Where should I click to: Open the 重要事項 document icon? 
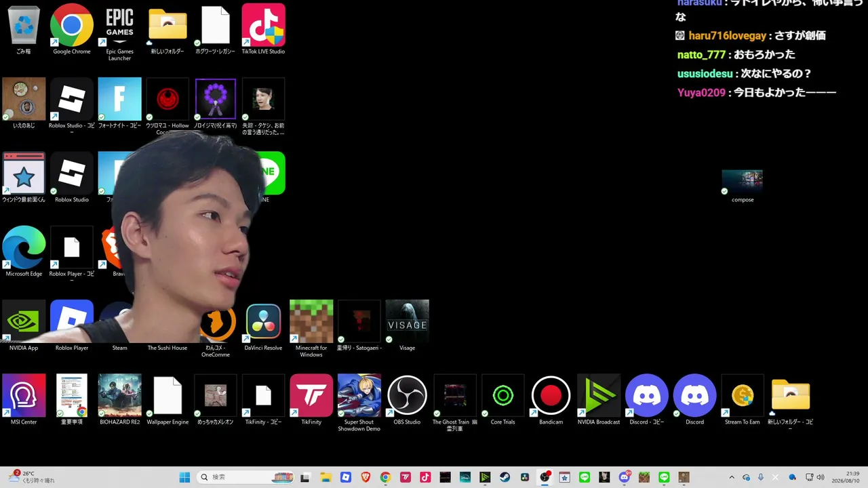pyautogui.click(x=72, y=400)
